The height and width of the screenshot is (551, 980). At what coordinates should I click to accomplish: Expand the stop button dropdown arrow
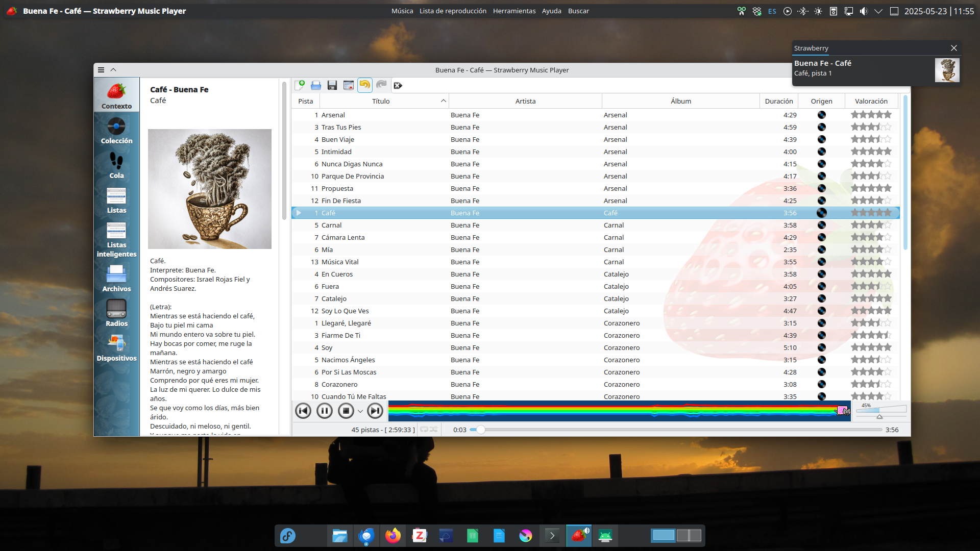point(360,411)
